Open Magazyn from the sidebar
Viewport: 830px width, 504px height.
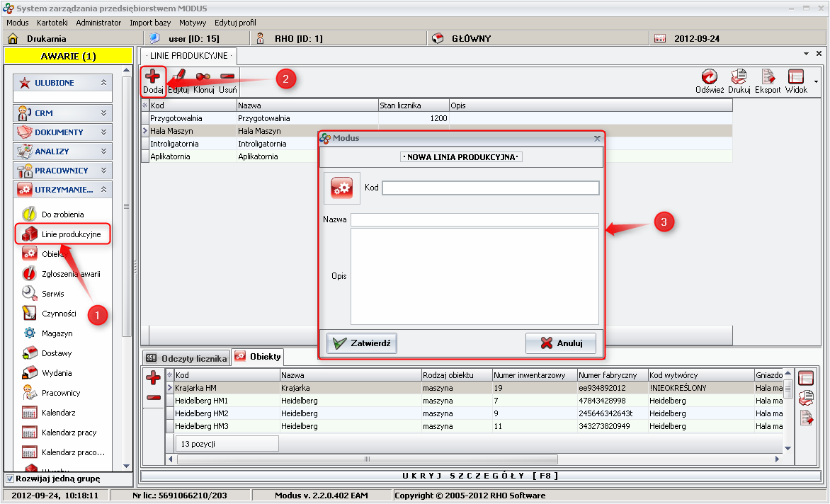pos(57,333)
